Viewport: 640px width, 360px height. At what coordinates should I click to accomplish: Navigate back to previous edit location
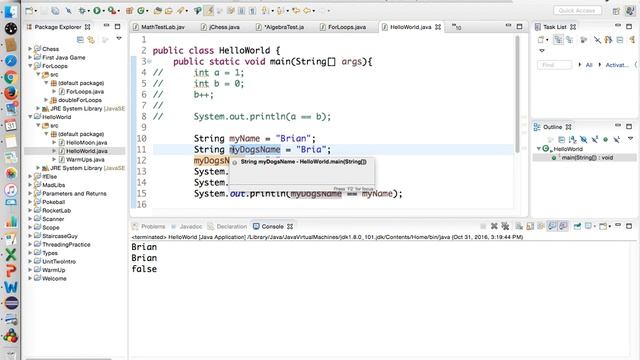coord(296,11)
